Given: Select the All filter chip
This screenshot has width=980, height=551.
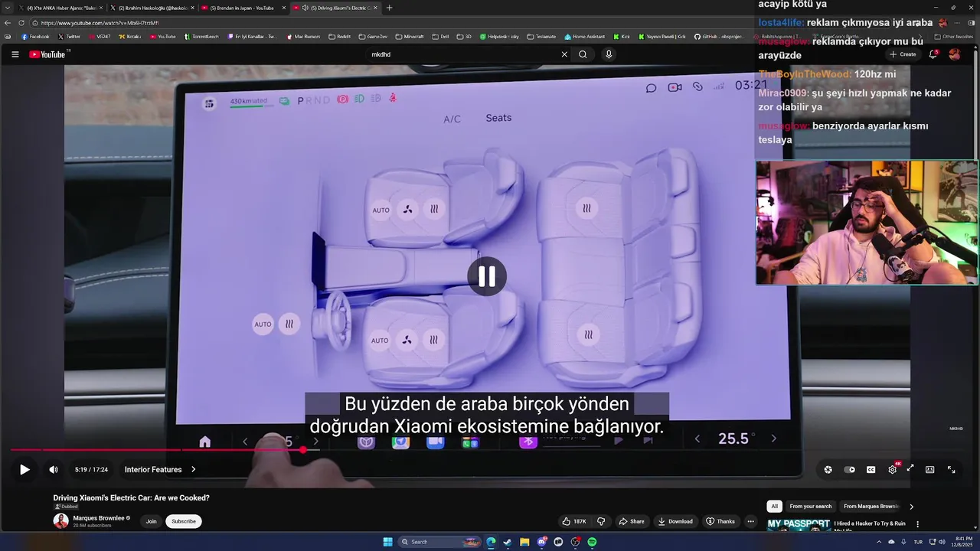Looking at the screenshot, I should coord(774,506).
